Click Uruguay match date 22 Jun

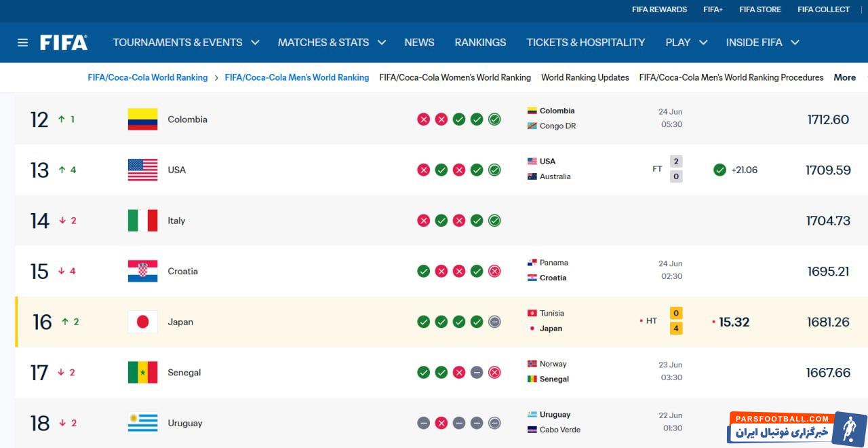coord(671,415)
